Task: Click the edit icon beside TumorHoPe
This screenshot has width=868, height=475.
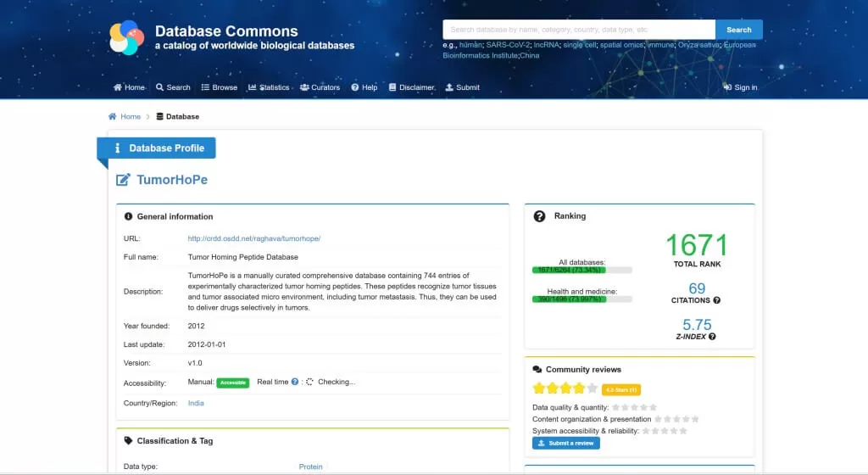Action: point(123,180)
